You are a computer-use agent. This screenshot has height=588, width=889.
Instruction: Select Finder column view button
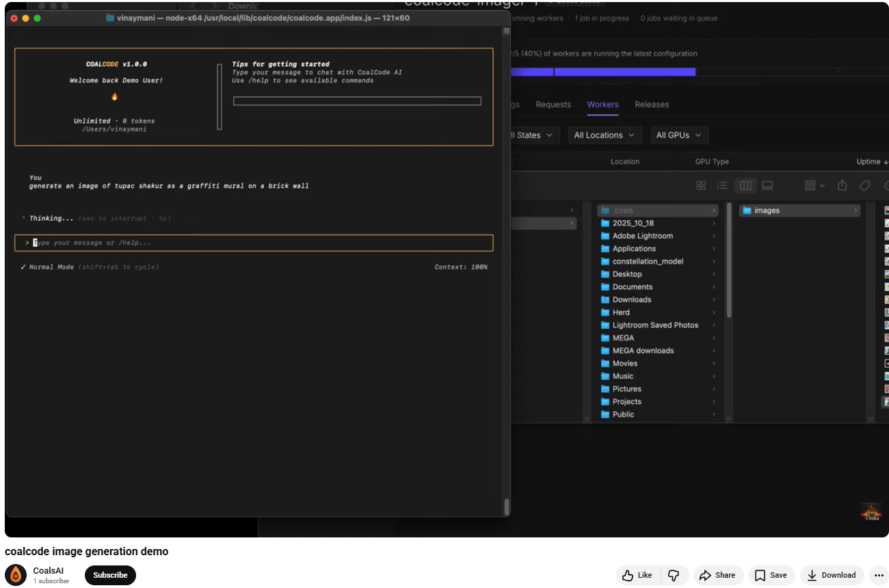(745, 185)
